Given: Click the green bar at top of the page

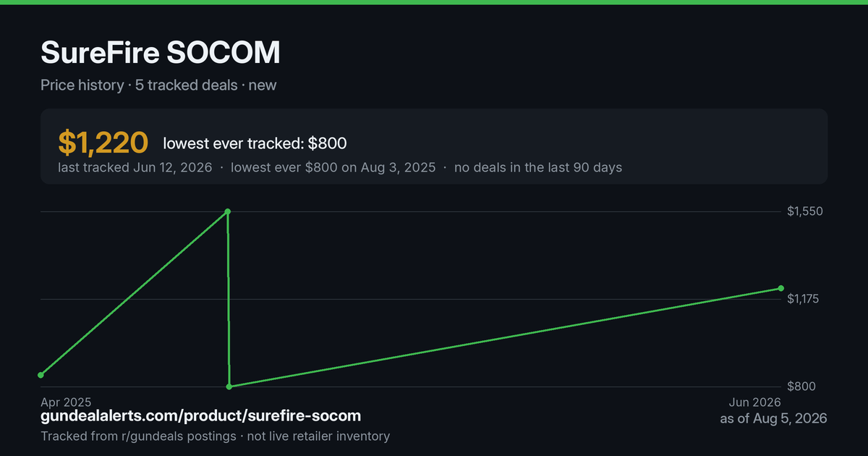Looking at the screenshot, I should point(434,2).
